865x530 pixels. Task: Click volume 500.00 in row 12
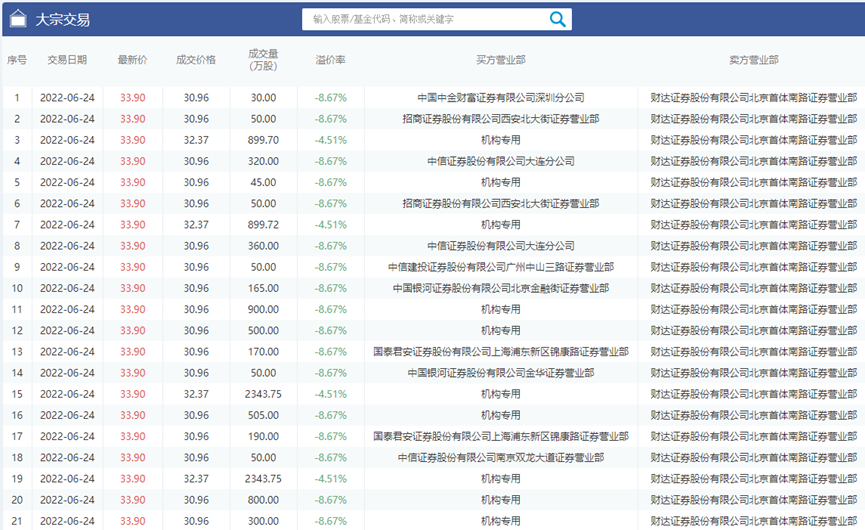pyautogui.click(x=263, y=330)
